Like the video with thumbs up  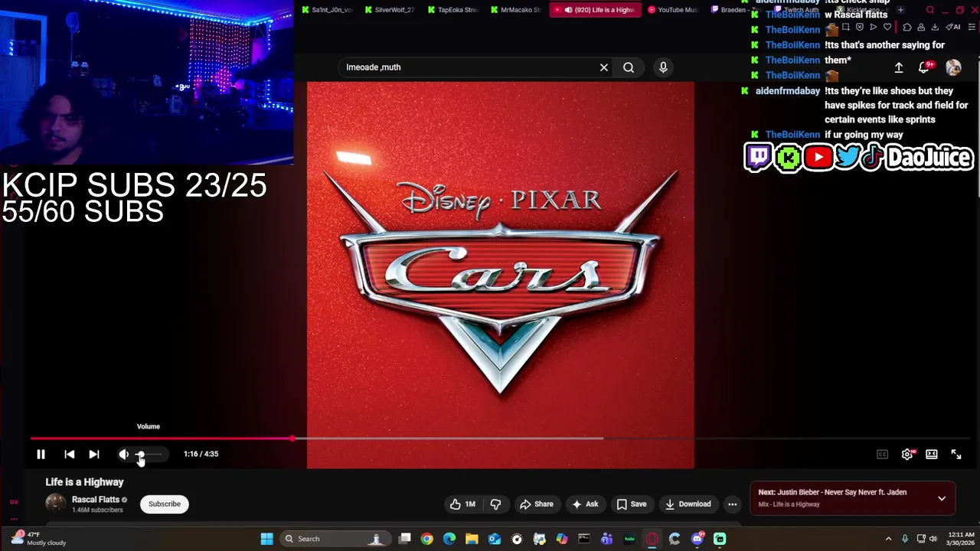pos(462,504)
